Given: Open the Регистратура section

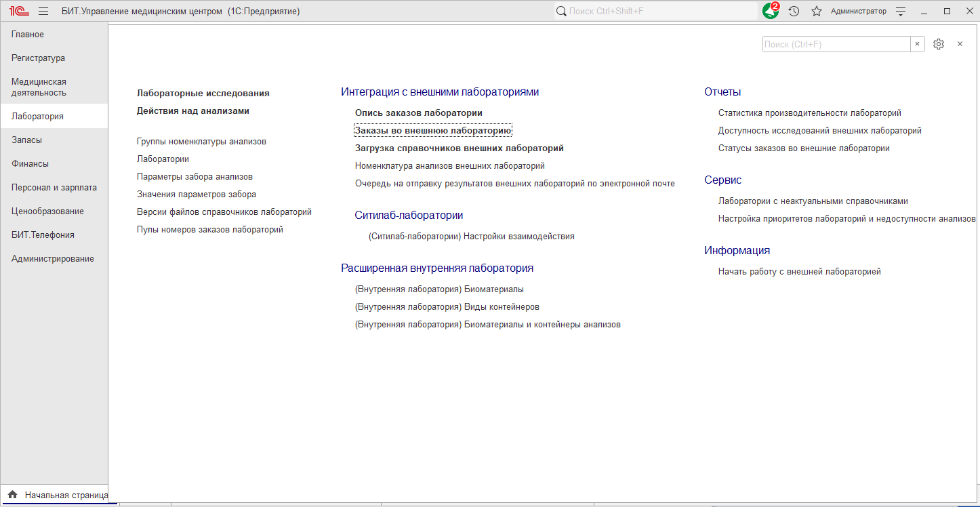Looking at the screenshot, I should [x=38, y=58].
